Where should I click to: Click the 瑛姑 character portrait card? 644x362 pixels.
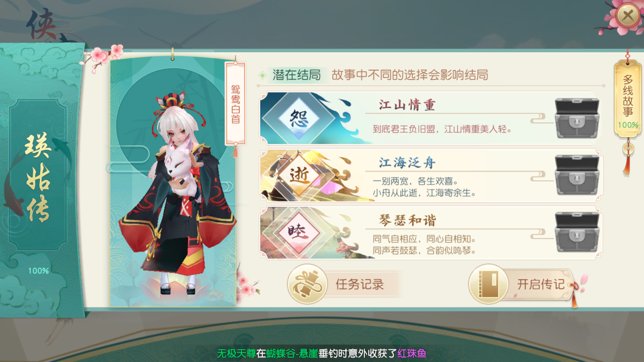click(x=173, y=182)
